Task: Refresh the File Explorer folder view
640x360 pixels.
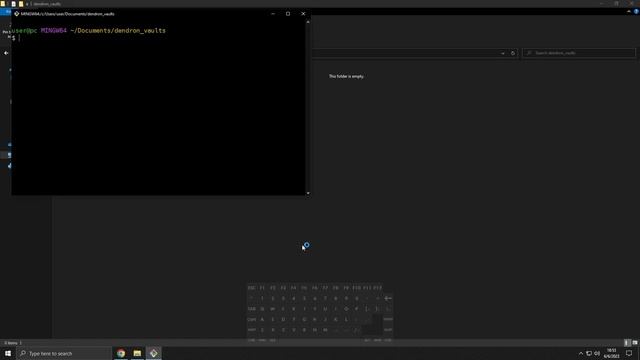Action: coord(513,53)
